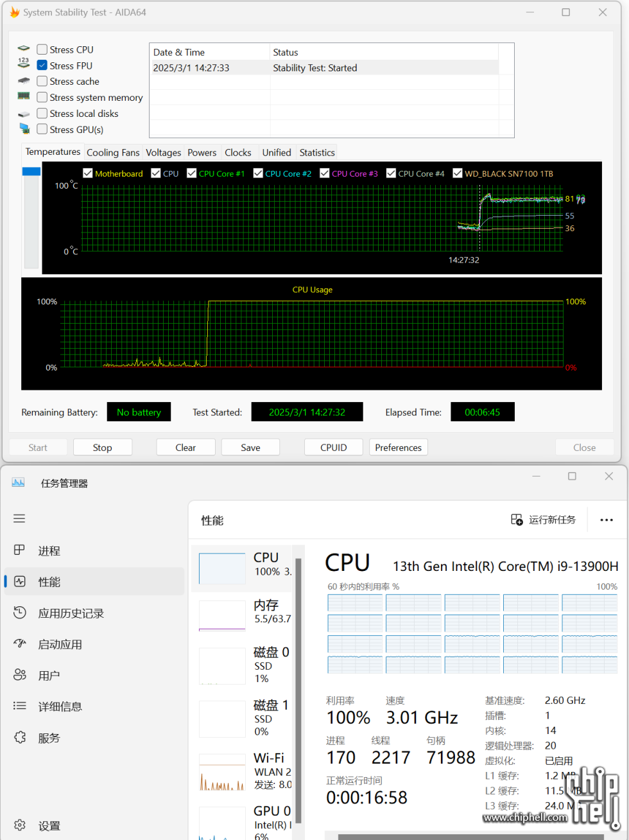Open the more options ellipsis in Task Manager

click(x=607, y=520)
